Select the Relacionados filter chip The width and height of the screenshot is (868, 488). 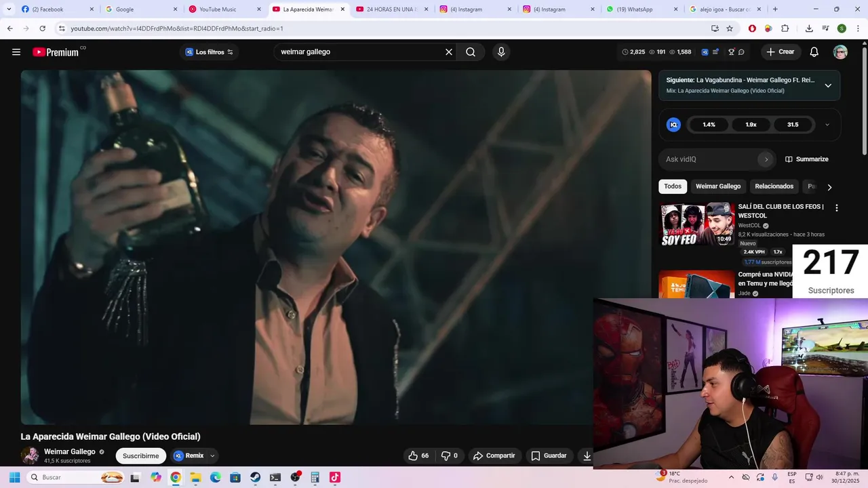point(774,186)
